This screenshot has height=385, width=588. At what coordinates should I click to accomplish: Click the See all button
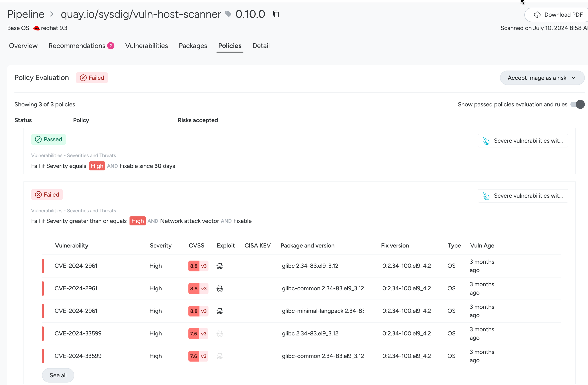[58, 375]
